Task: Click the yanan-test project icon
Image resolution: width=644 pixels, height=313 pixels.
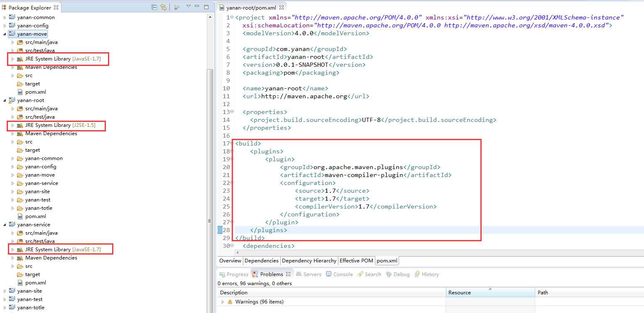Action: pos(12,299)
